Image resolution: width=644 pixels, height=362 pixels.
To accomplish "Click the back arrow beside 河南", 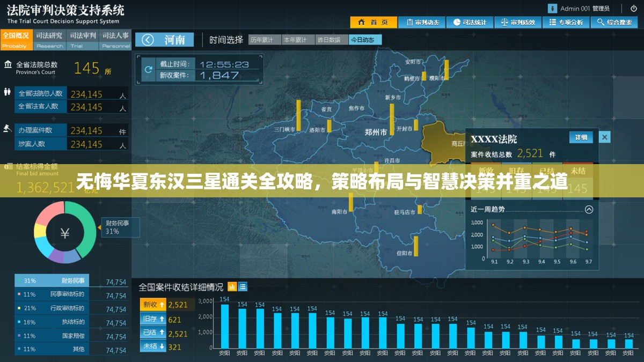I will 149,39.
